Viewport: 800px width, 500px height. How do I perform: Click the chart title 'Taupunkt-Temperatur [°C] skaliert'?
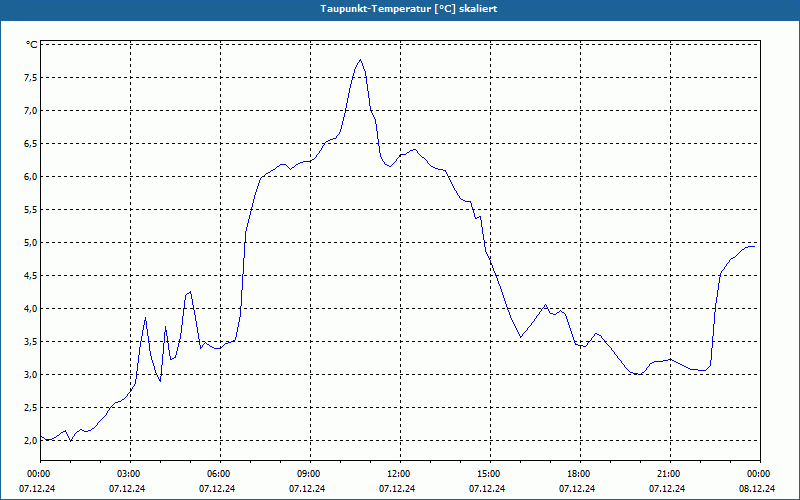(409, 9)
